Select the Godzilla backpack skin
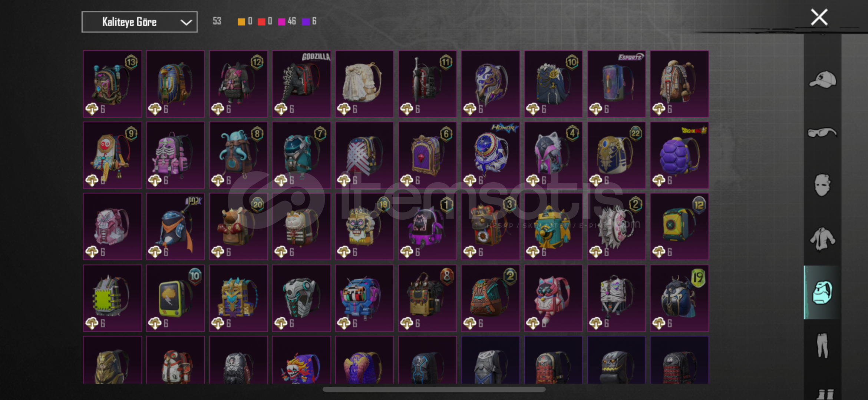The height and width of the screenshot is (400, 868). [301, 84]
